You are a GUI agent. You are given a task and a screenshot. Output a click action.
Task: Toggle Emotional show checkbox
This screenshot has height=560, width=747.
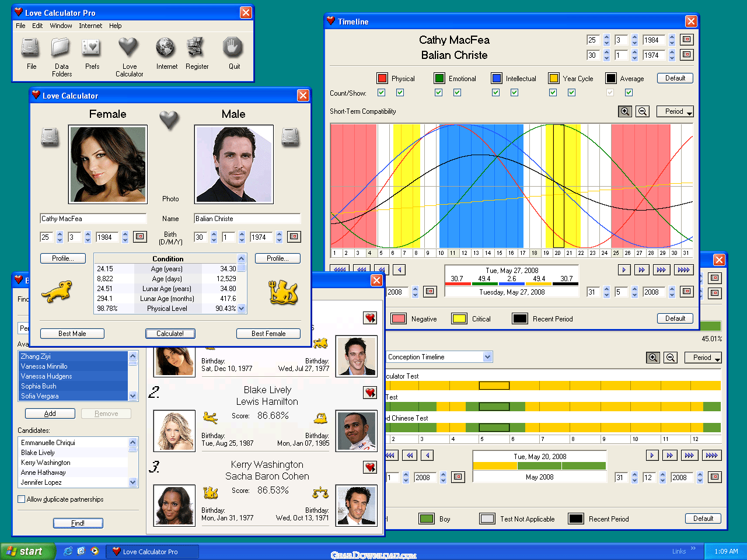tap(457, 92)
